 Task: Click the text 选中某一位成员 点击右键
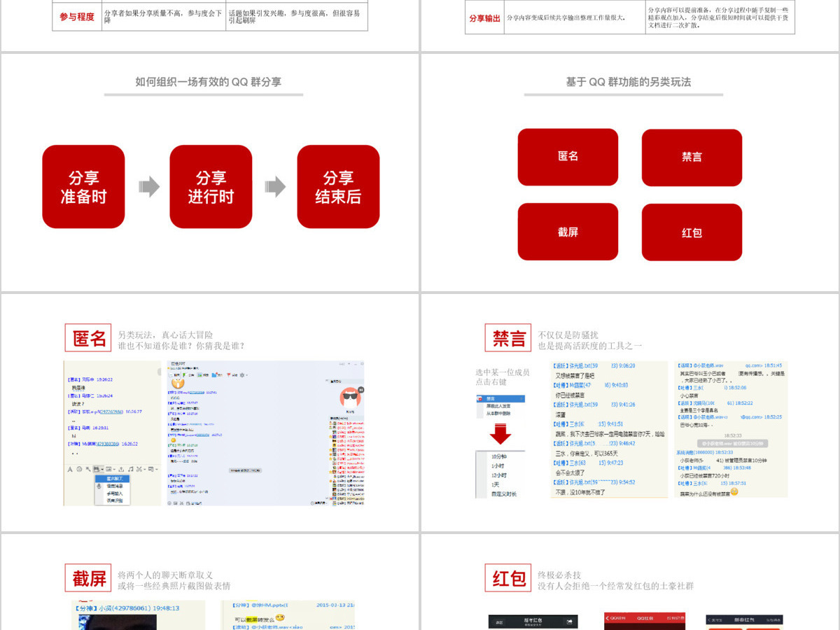[503, 377]
